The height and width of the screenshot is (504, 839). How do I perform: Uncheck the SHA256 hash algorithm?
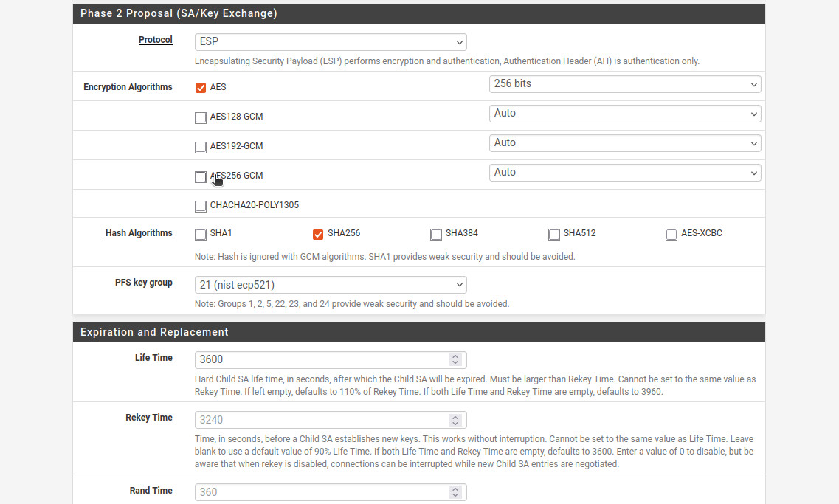coord(318,235)
